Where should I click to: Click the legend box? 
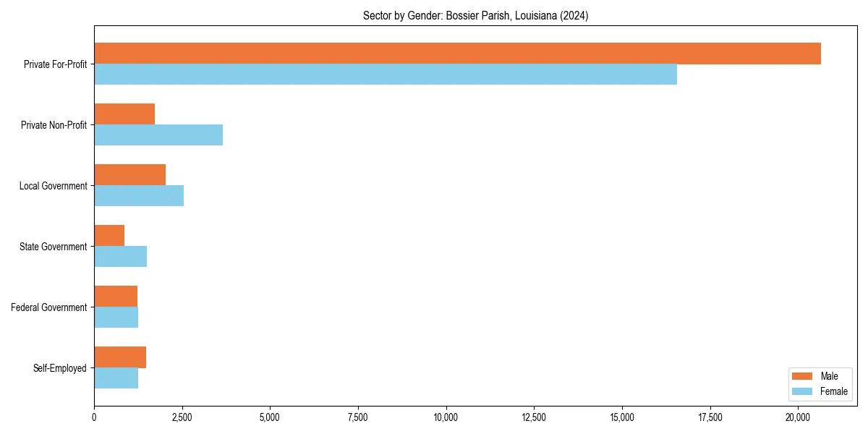[819, 383]
